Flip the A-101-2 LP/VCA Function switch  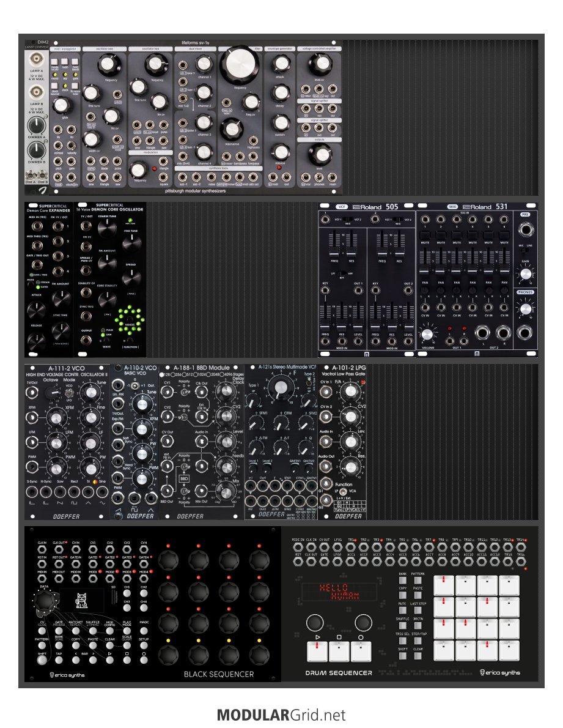click(x=343, y=492)
